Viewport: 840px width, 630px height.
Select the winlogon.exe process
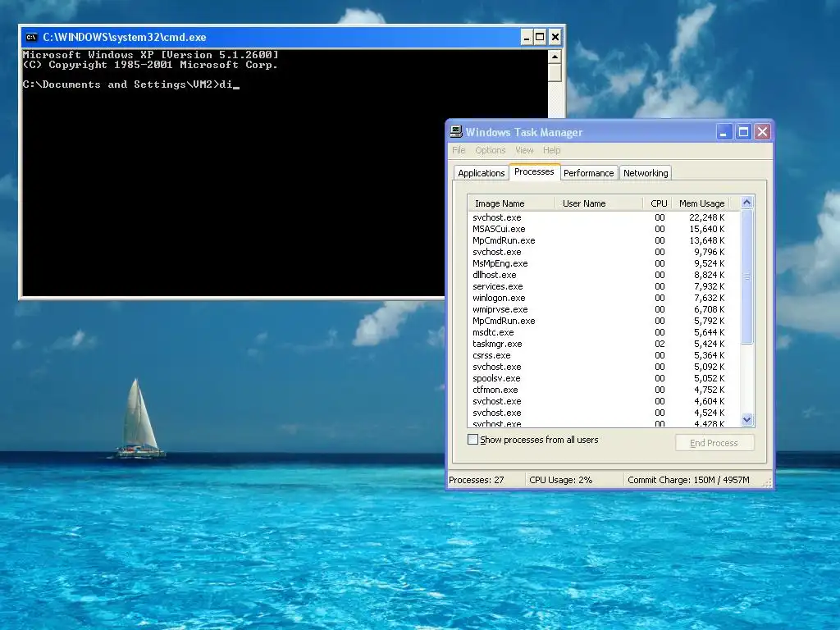604,298
